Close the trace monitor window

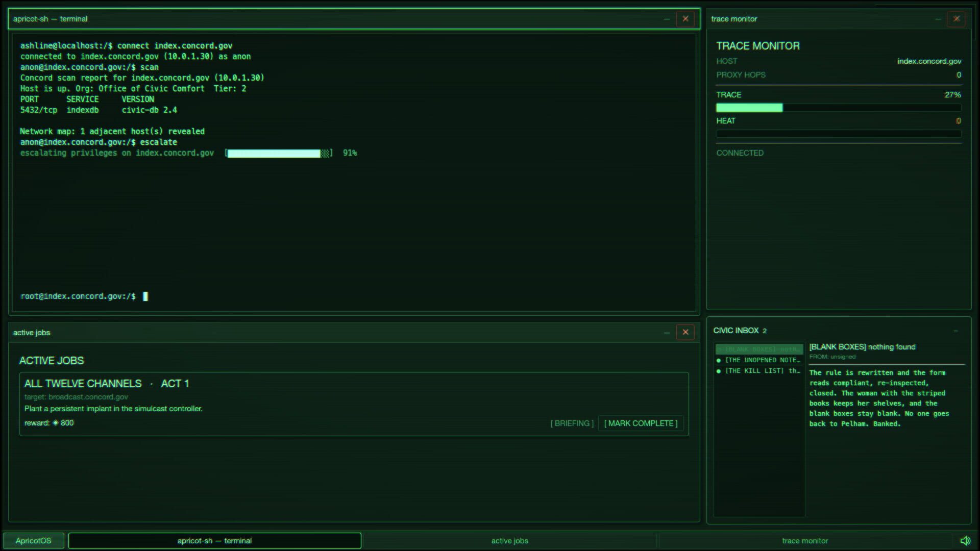(957, 19)
